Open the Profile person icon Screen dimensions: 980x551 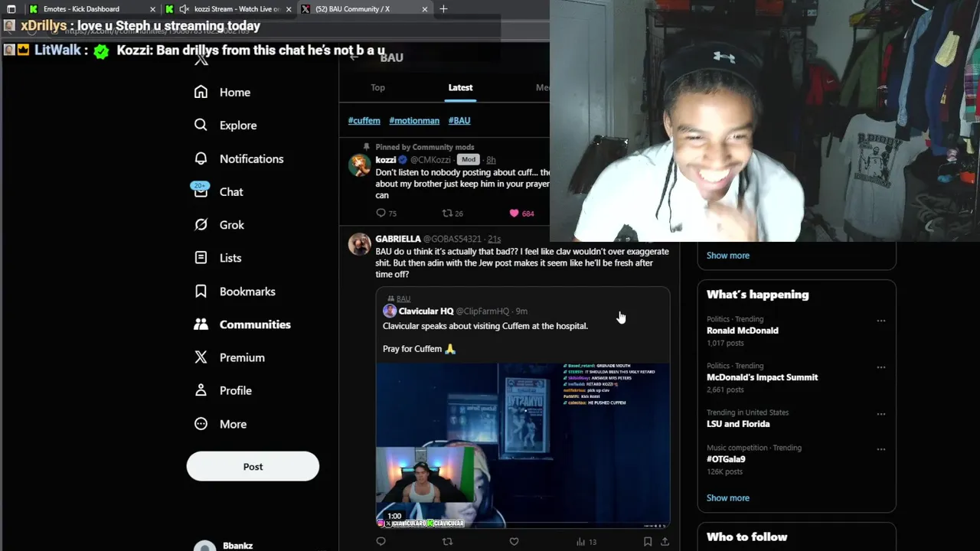coord(201,390)
